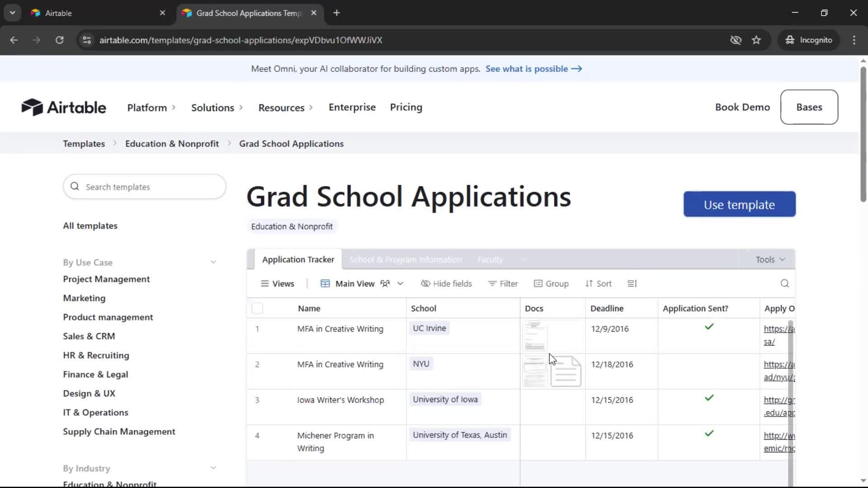Image resolution: width=868 pixels, height=488 pixels.
Task: Go to Templates breadcrumb
Action: coord(84,144)
